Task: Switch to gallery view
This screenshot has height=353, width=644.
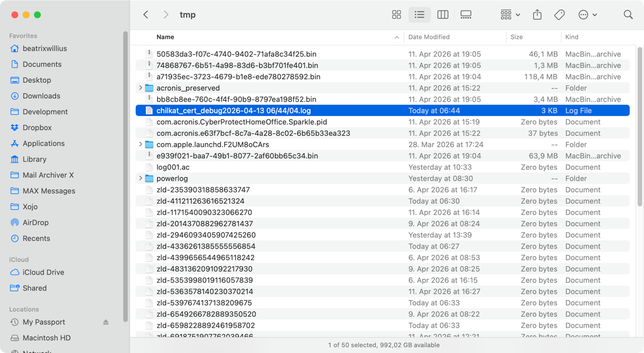Action: tap(466, 15)
